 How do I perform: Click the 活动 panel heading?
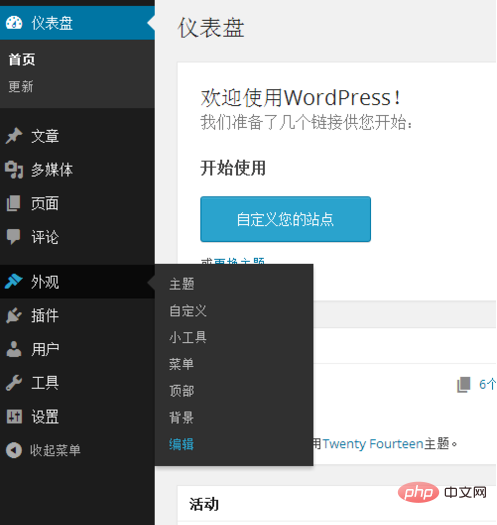tap(204, 504)
